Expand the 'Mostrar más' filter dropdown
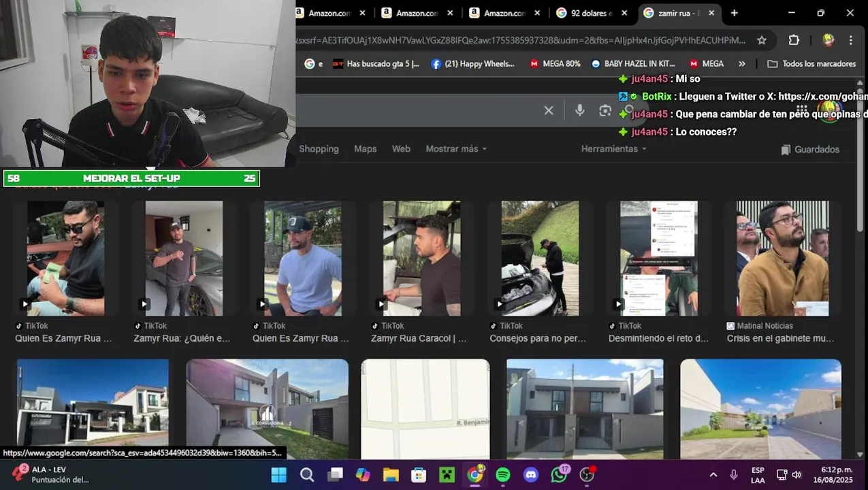Screen dimensions: 868x490 coord(456,148)
